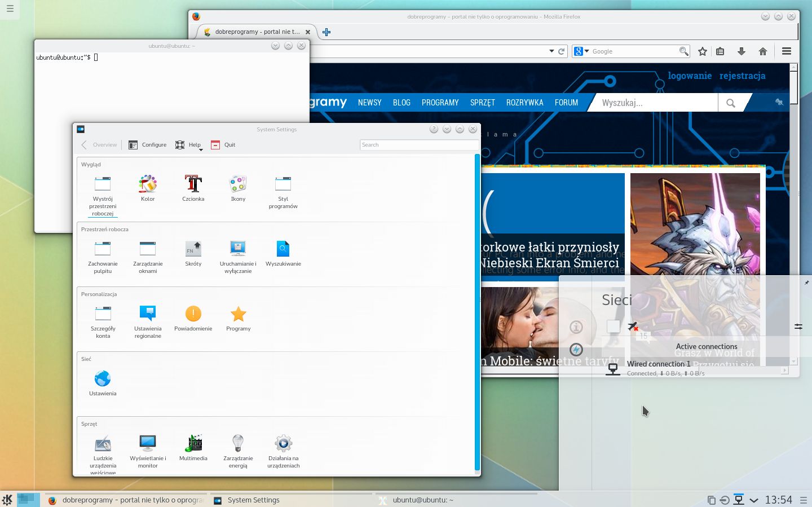Open the Firefox downloads arrow

pyautogui.click(x=742, y=51)
